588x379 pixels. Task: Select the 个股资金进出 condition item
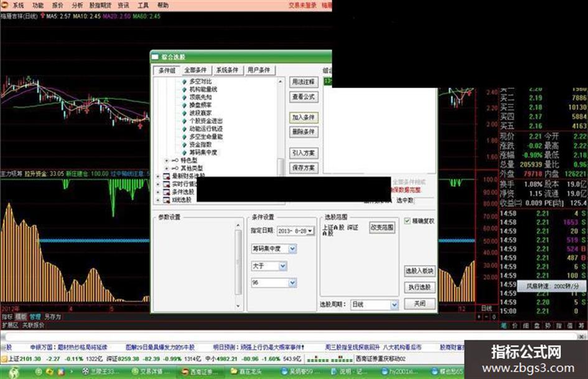pos(206,121)
